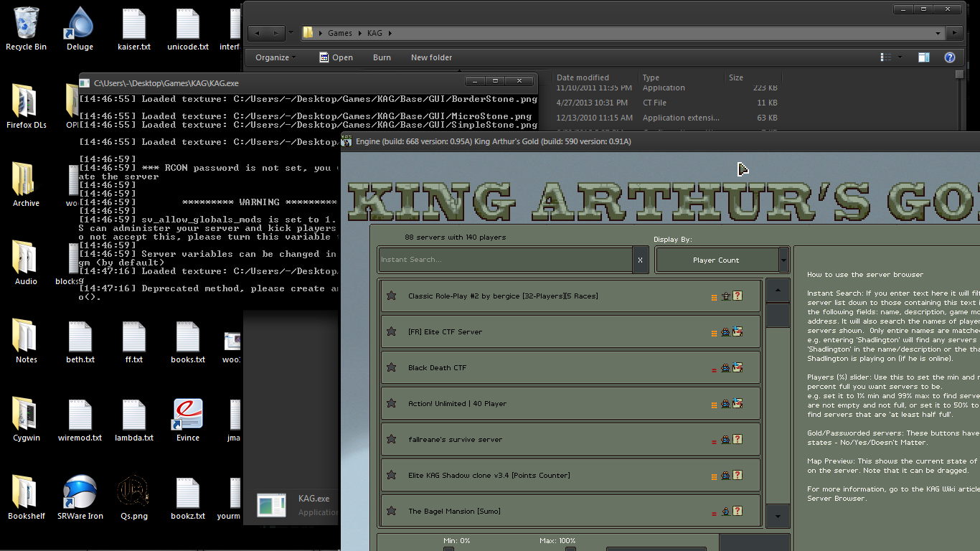Click New folder in Explorer toolbar
This screenshot has width=980, height=551.
pos(431,57)
